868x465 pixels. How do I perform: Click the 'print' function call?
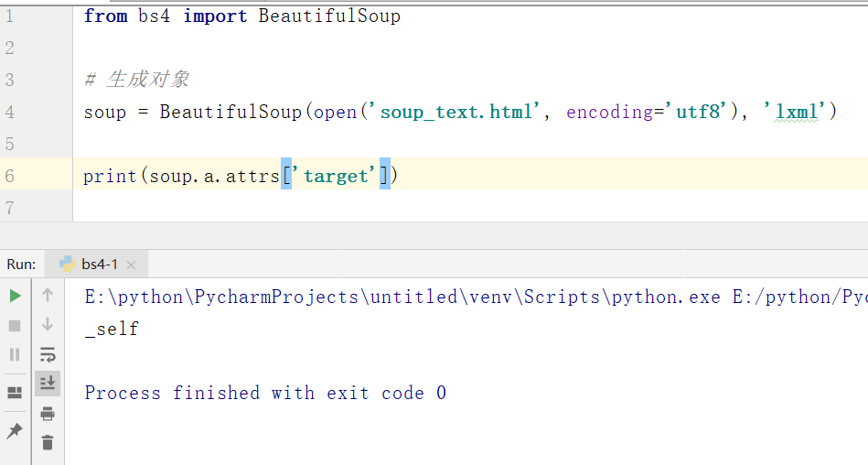point(110,177)
